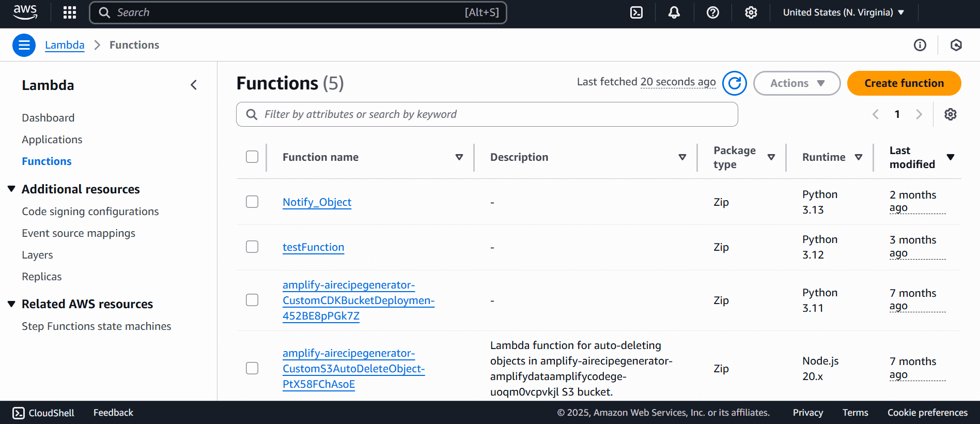Screen dimensions: 980x424
Task: Check the testFunction row checkbox
Action: (x=252, y=247)
